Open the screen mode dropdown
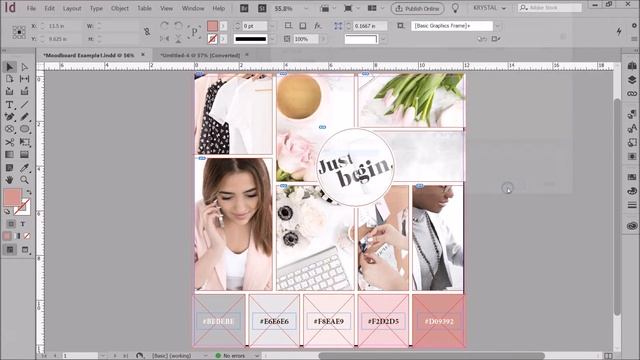This screenshot has width=640, height=360. [351, 8]
